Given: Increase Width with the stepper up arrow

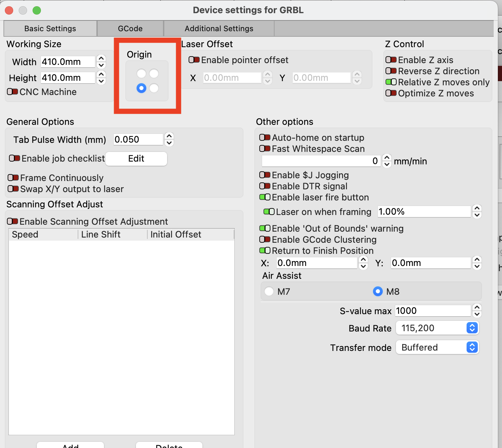Looking at the screenshot, I should (x=101, y=58).
